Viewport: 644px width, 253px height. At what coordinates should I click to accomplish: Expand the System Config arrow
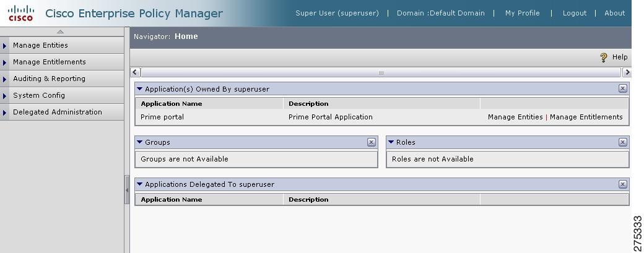click(4, 96)
